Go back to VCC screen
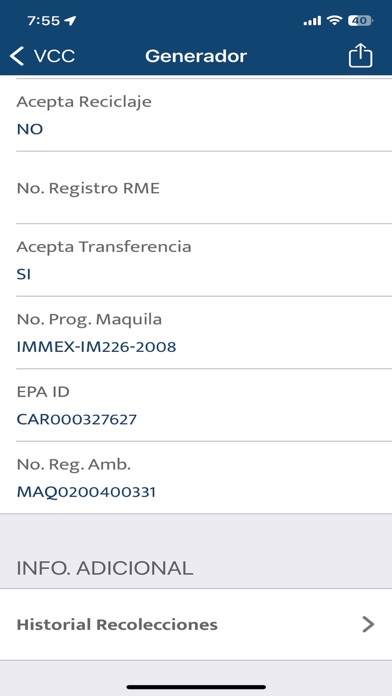 42,56
